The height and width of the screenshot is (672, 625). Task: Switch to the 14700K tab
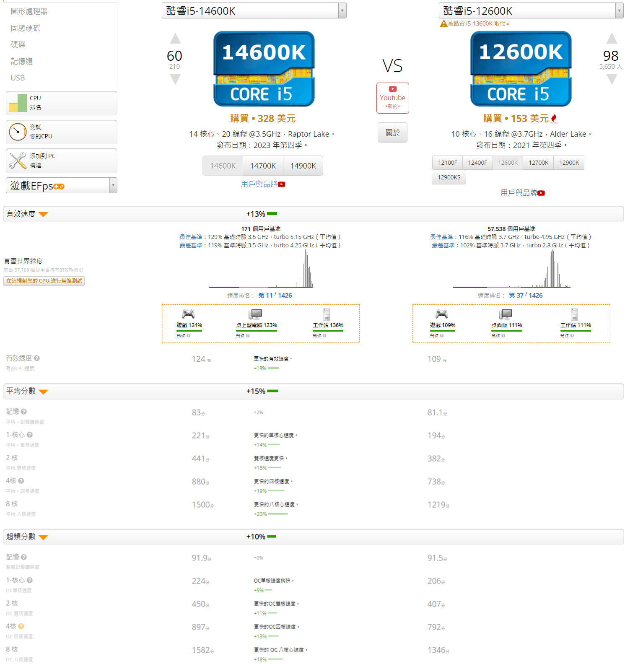263,166
